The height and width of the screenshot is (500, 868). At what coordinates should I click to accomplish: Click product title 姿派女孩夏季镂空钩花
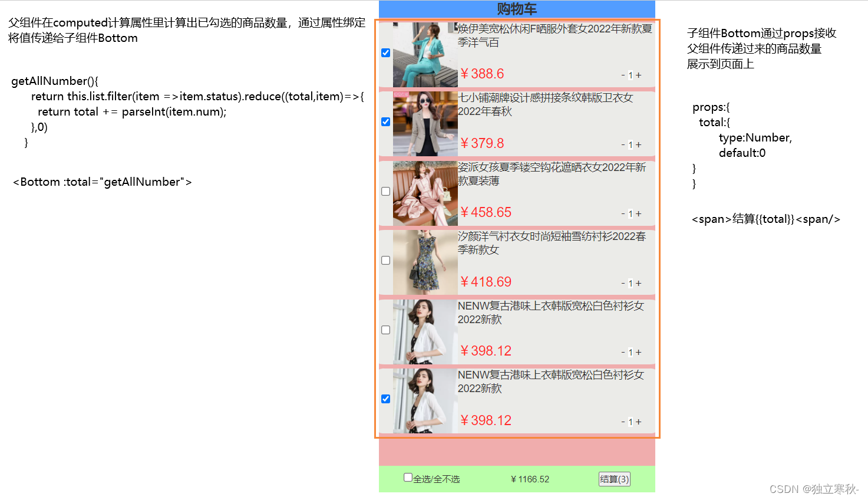click(552, 174)
